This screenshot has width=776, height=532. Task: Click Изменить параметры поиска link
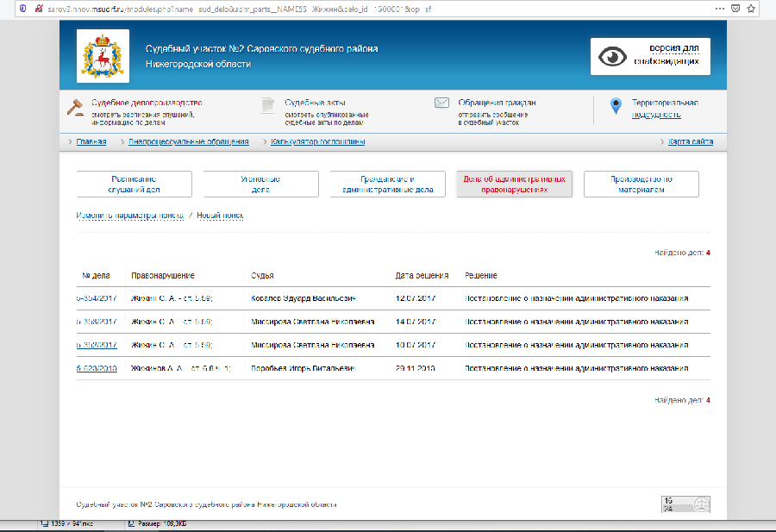coord(129,216)
